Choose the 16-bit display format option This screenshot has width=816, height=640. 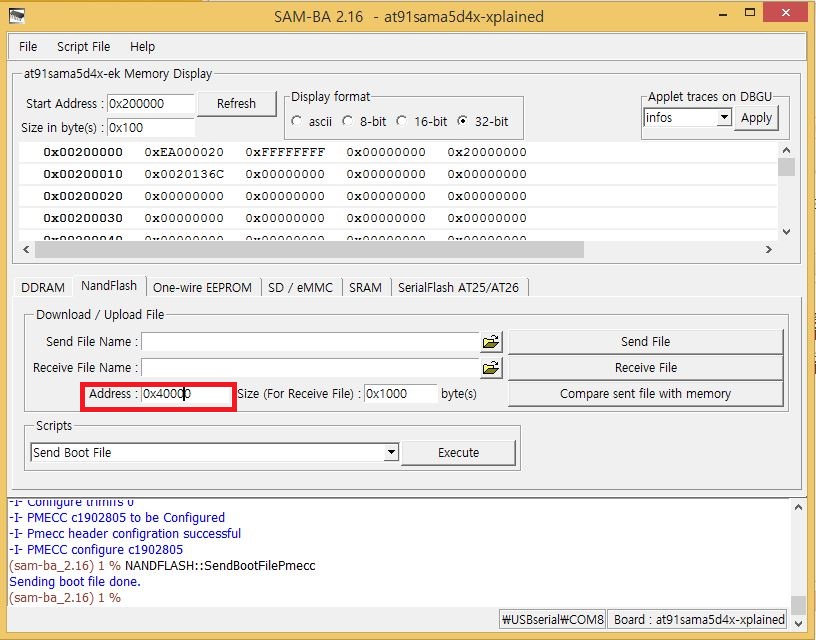[402, 121]
